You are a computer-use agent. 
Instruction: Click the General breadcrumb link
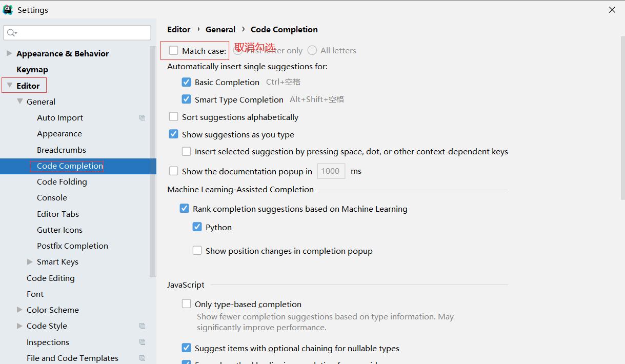coord(220,30)
